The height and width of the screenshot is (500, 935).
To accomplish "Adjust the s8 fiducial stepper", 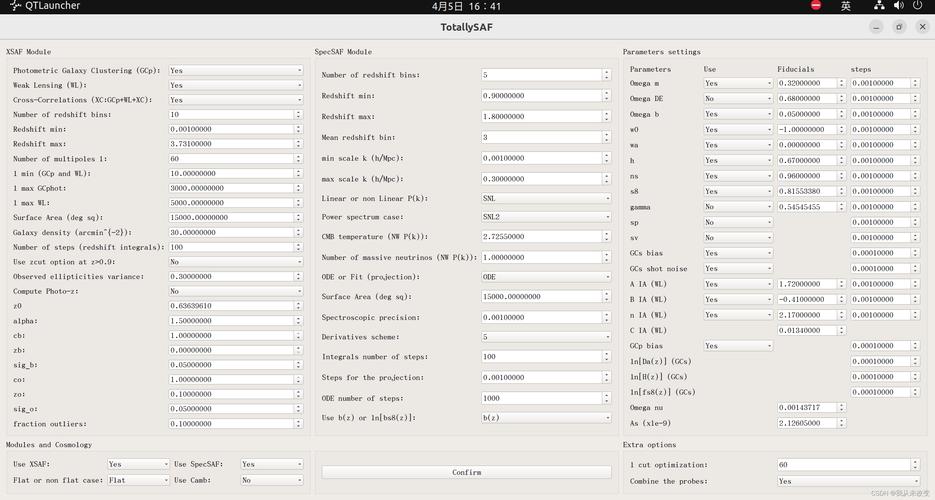I will (842, 191).
